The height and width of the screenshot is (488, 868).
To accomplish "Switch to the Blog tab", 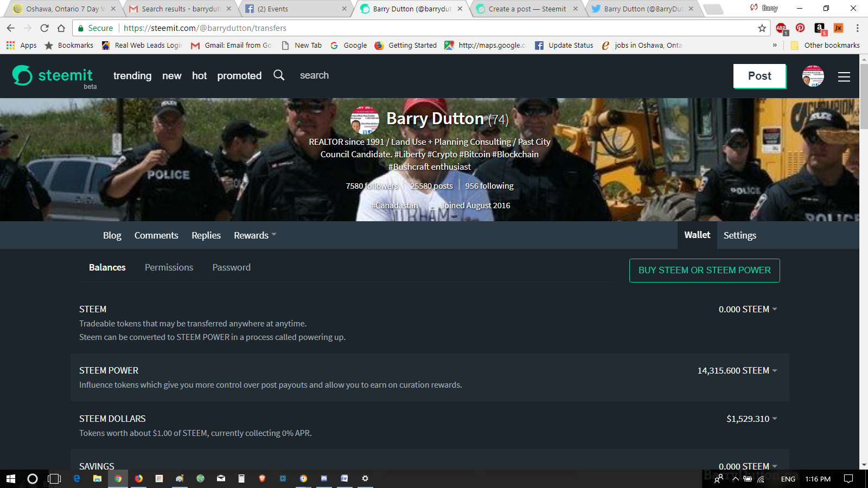I will click(112, 235).
